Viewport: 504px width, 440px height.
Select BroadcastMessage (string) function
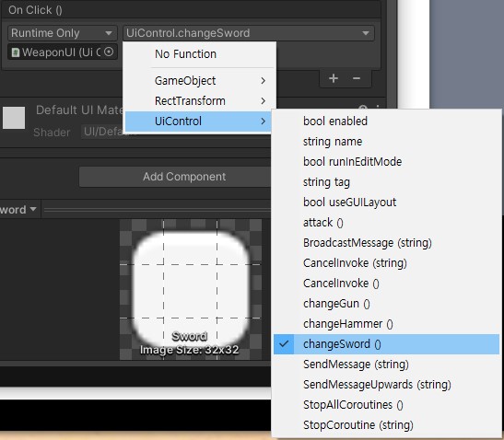coord(386,243)
